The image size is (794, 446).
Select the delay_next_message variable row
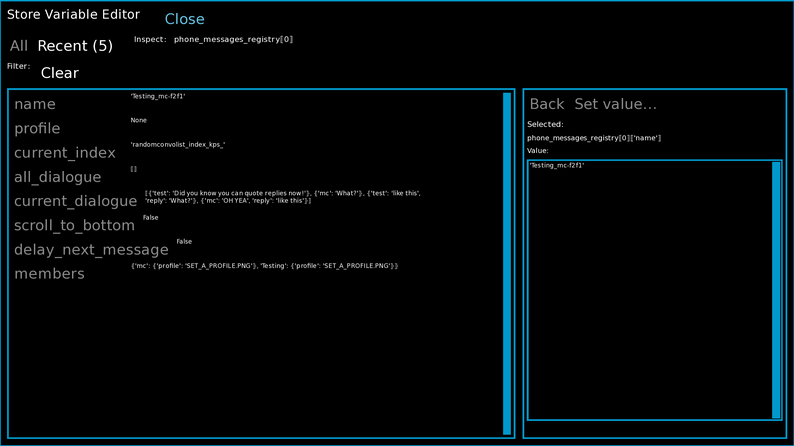(91, 250)
